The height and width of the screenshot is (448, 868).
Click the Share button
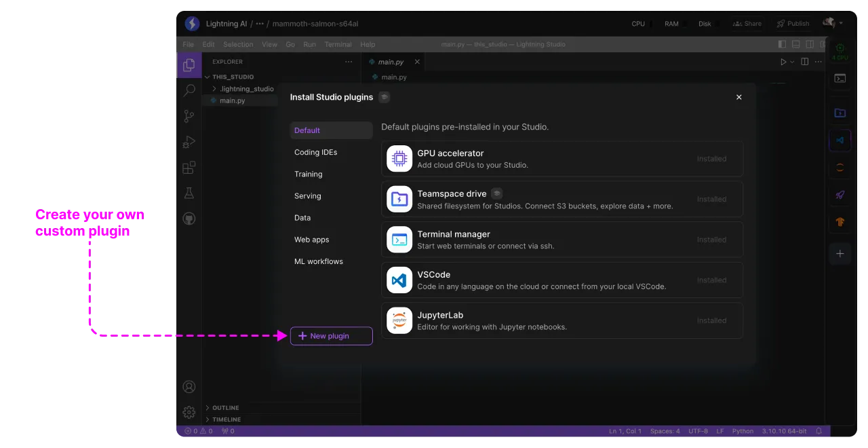tap(747, 24)
